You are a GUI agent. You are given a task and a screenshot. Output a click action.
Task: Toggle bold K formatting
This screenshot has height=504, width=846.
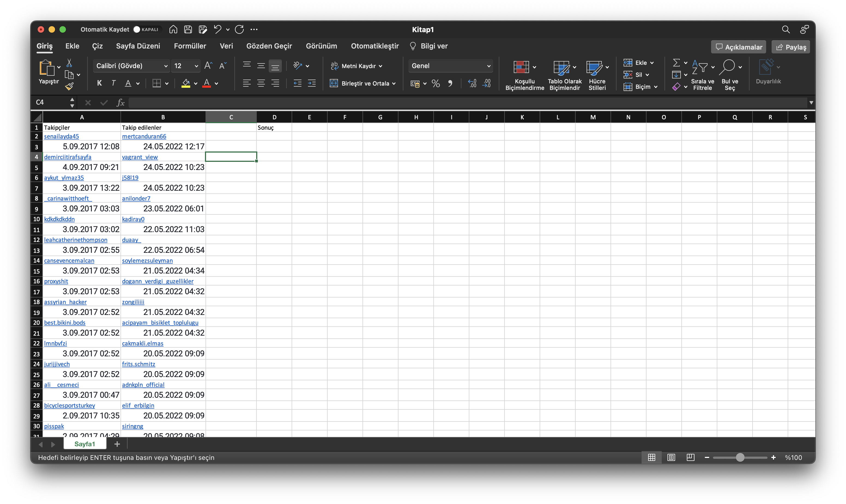click(99, 84)
